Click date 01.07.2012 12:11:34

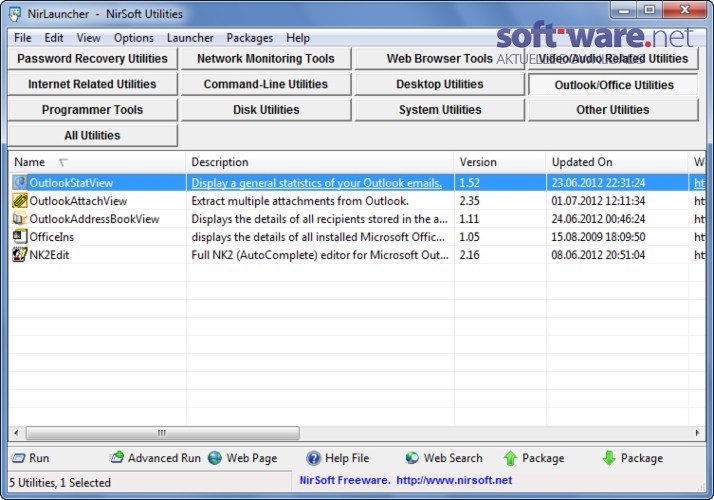(598, 201)
